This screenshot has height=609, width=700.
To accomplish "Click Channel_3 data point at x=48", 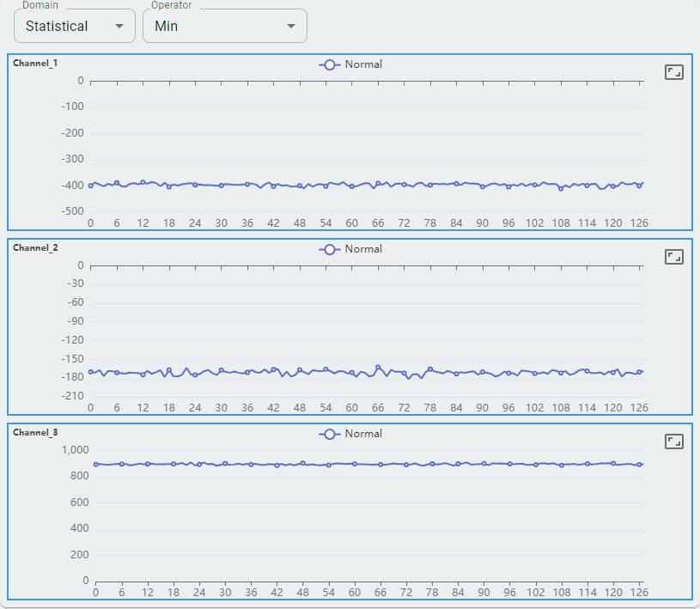I will tap(302, 463).
